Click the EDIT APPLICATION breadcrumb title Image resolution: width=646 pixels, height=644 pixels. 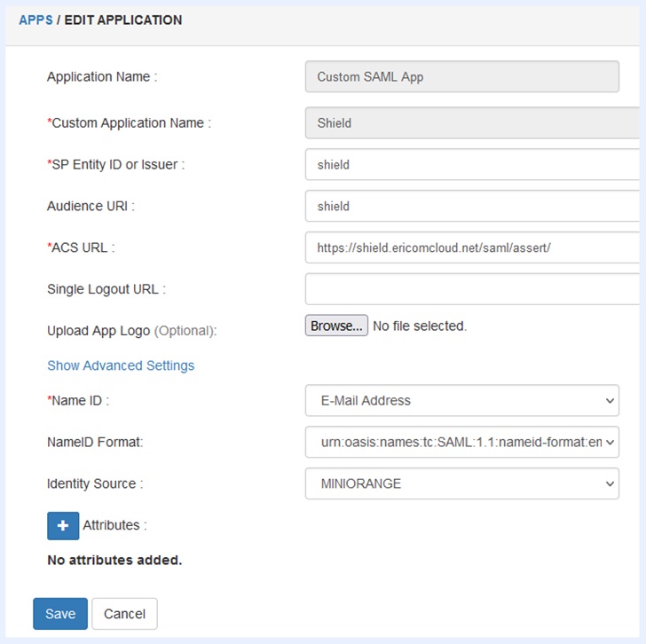[x=123, y=20]
